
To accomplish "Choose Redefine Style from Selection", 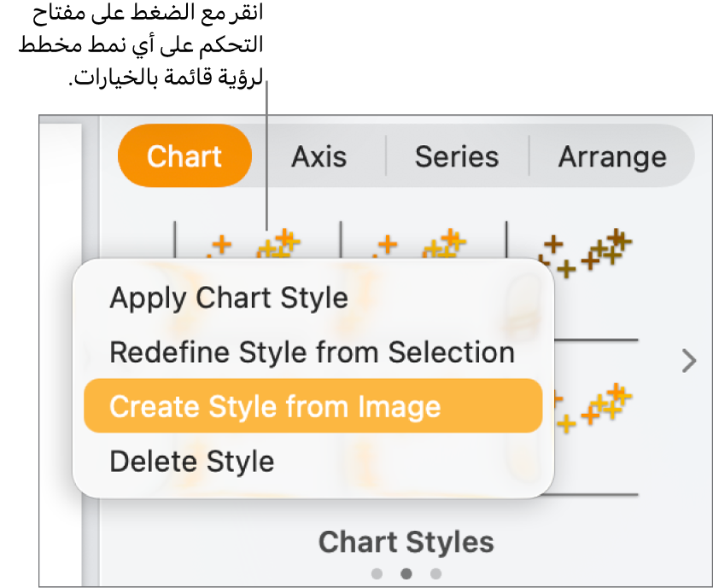I will [x=312, y=352].
